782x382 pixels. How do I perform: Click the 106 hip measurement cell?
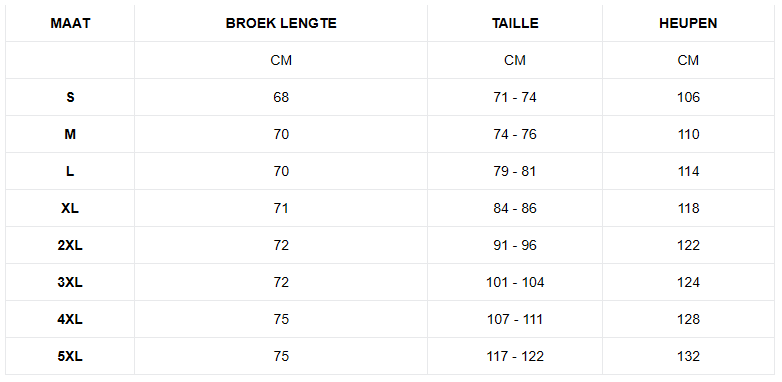(x=688, y=97)
